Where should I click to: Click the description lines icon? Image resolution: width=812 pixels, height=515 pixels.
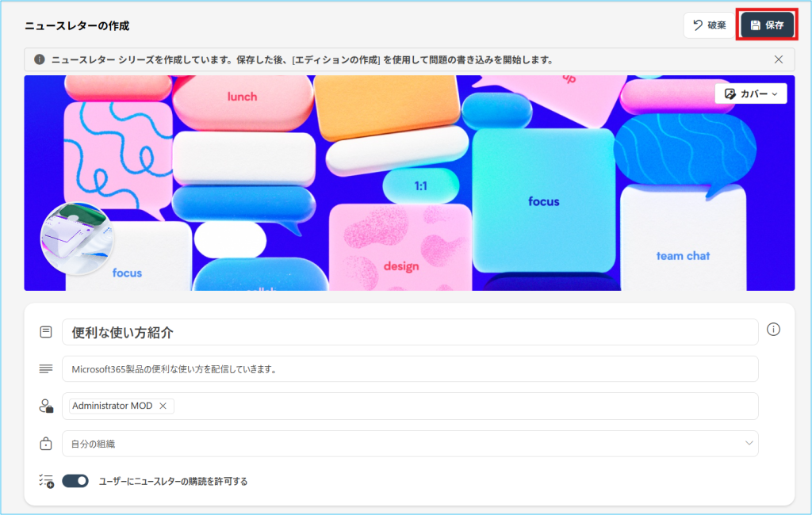pyautogui.click(x=46, y=369)
